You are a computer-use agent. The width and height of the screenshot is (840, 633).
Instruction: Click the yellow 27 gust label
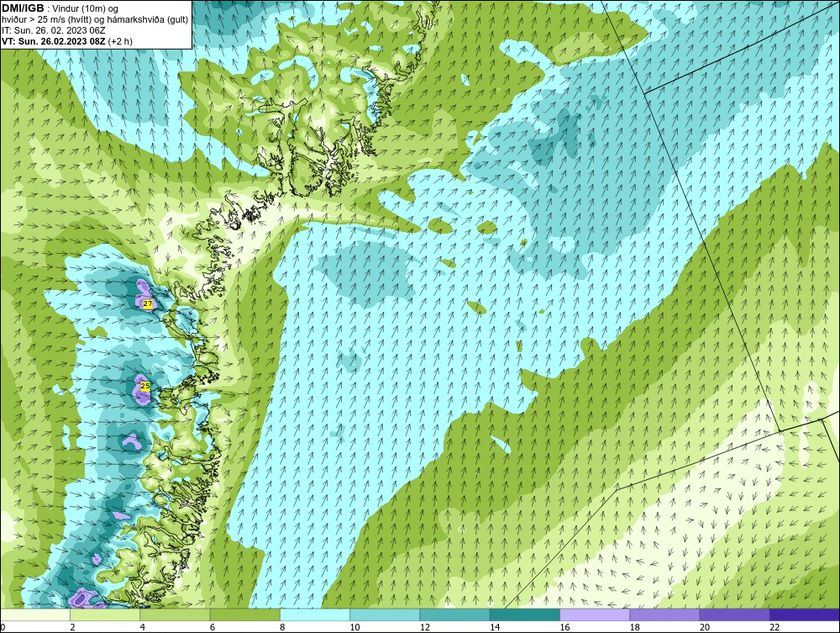pos(148,304)
